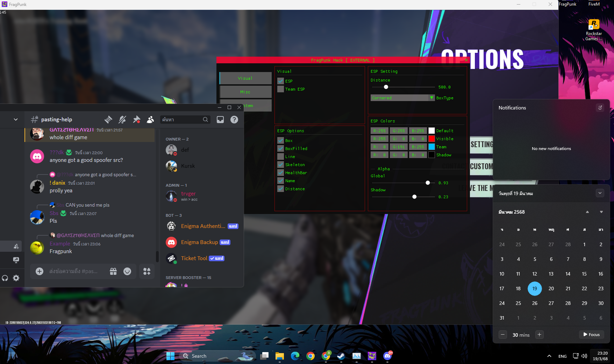Toggle Box option in ESP Options

tap(280, 141)
